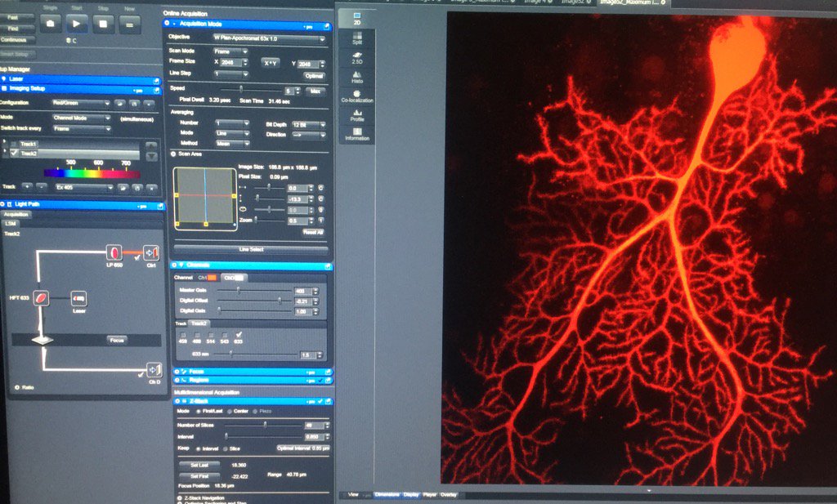
Task: Detach the Light Path panel
Action: click(x=159, y=205)
